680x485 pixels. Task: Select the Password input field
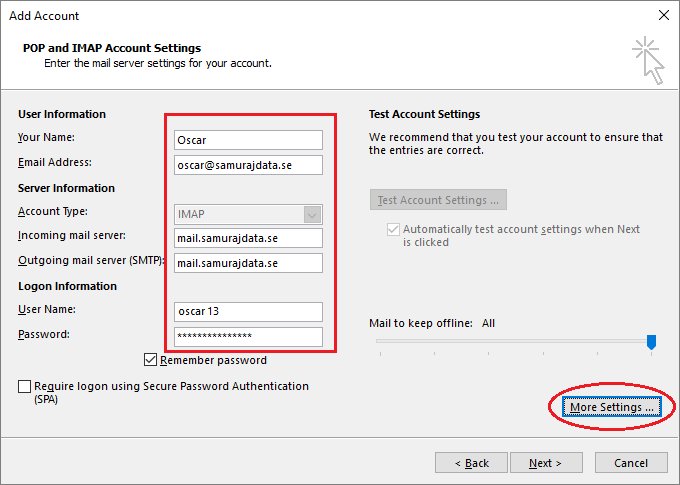pyautogui.click(x=248, y=336)
